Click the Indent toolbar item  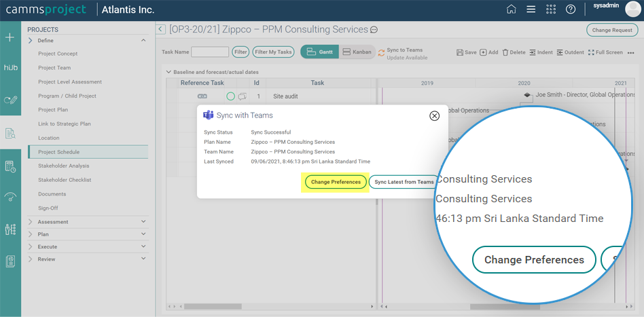[x=541, y=52]
